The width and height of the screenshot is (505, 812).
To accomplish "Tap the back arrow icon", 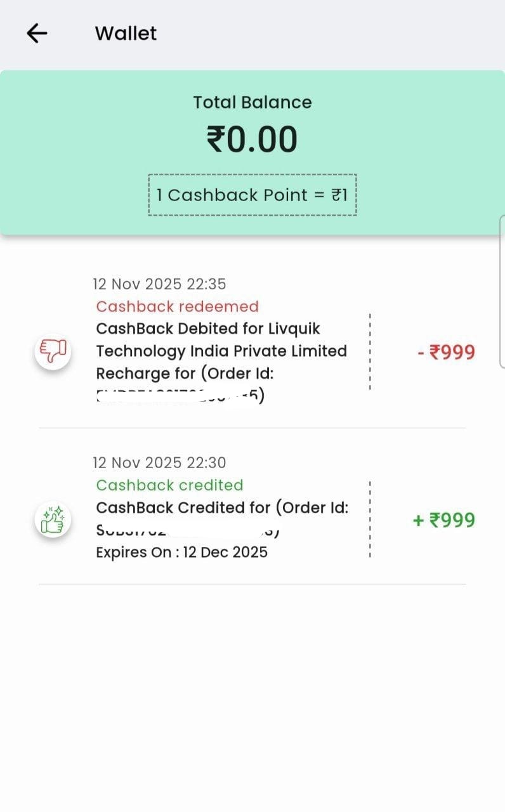I will [x=37, y=33].
